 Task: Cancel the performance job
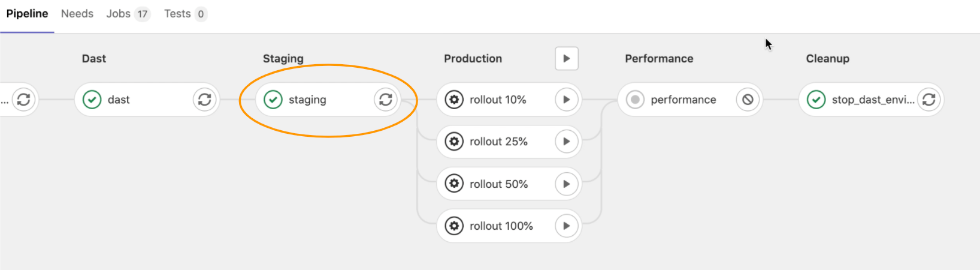748,100
